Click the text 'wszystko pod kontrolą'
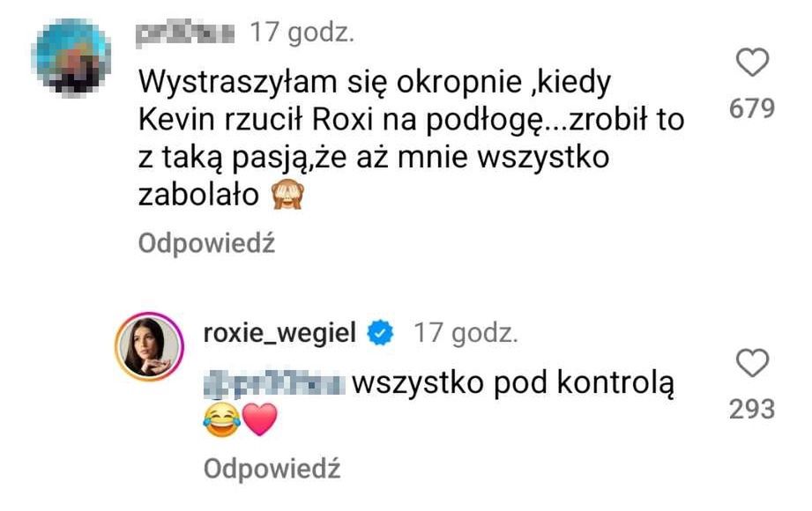The width and height of the screenshot is (812, 511). (x=513, y=384)
